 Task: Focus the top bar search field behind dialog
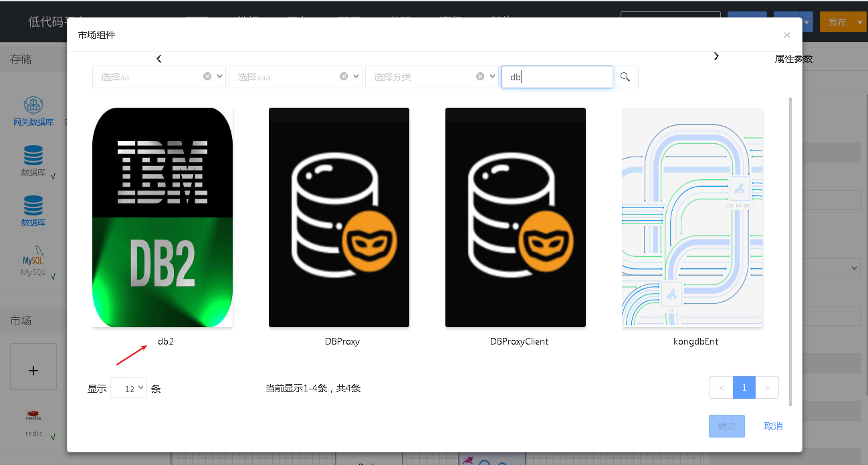point(670,22)
